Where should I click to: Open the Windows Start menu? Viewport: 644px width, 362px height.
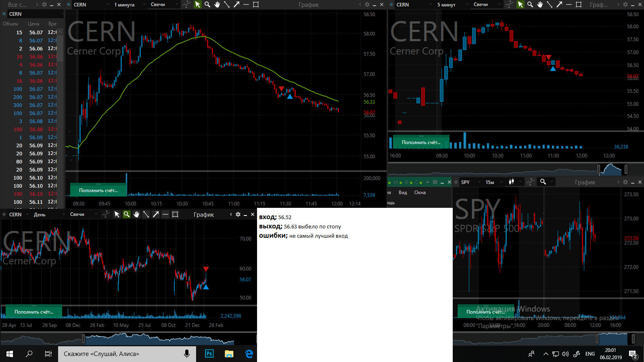click(x=10, y=354)
